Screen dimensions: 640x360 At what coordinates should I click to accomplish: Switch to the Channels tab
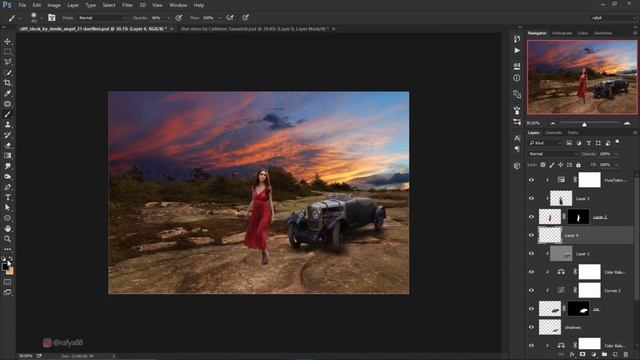coord(553,133)
